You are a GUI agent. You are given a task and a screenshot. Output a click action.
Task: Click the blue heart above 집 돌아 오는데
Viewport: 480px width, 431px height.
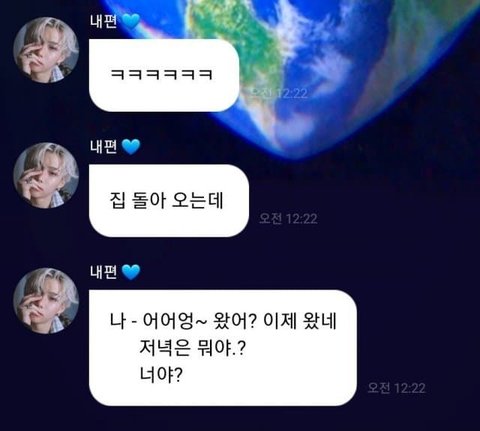point(131,147)
